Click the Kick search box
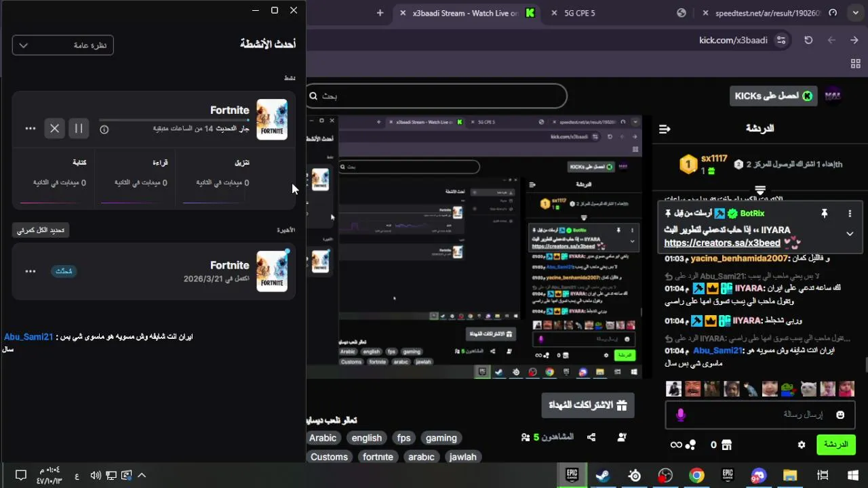This screenshot has width=868, height=488. pos(436,96)
